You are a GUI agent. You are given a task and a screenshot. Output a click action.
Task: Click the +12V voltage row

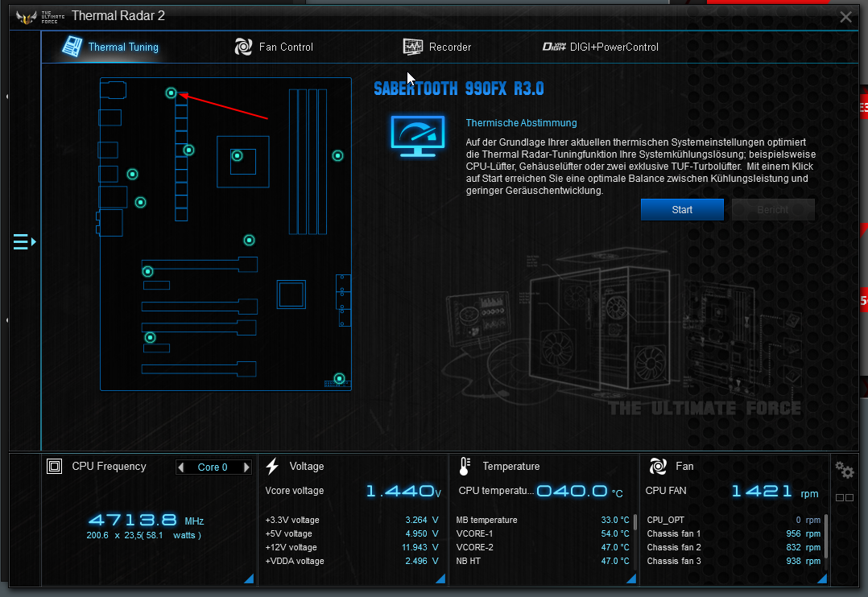coord(352,547)
